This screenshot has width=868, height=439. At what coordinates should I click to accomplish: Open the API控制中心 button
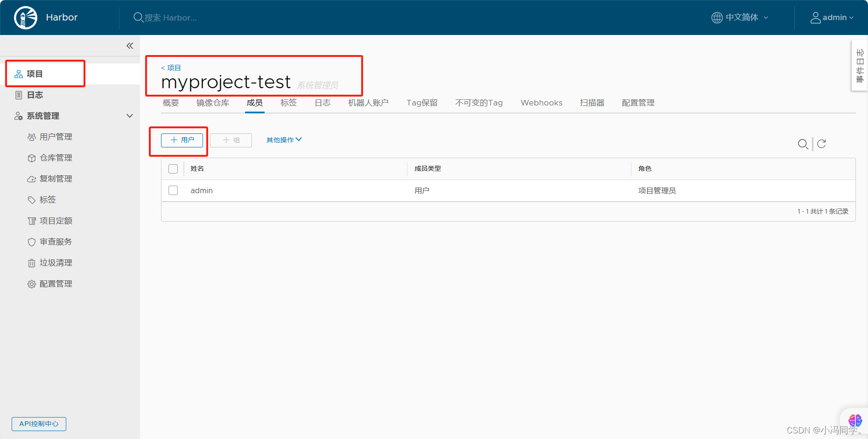[x=39, y=424]
